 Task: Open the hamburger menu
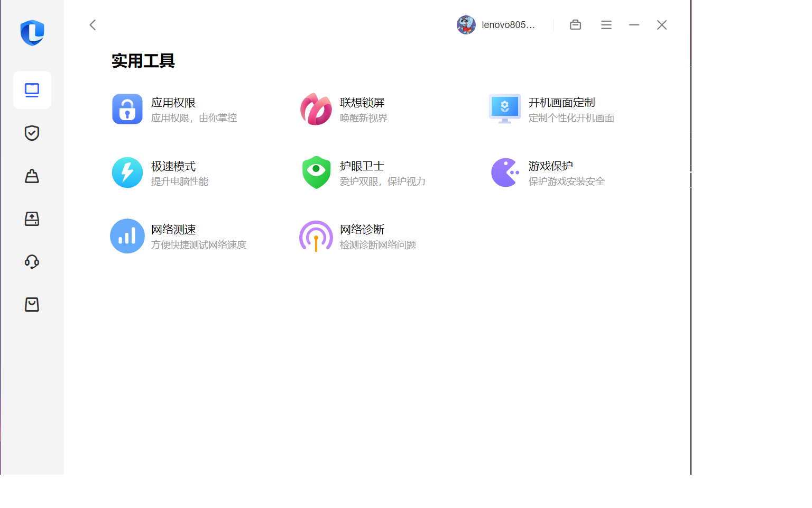(606, 25)
